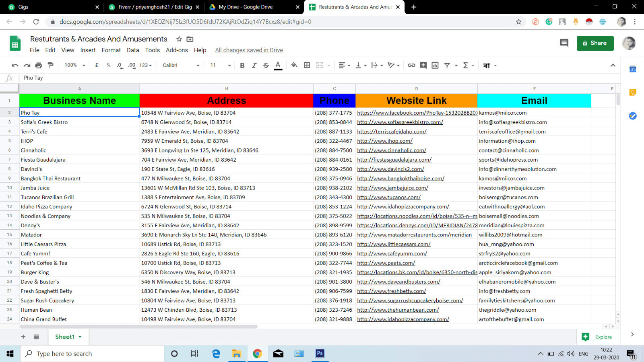Click the Merge cells icon
Screen dimensions: 644x362
[x=320, y=65]
